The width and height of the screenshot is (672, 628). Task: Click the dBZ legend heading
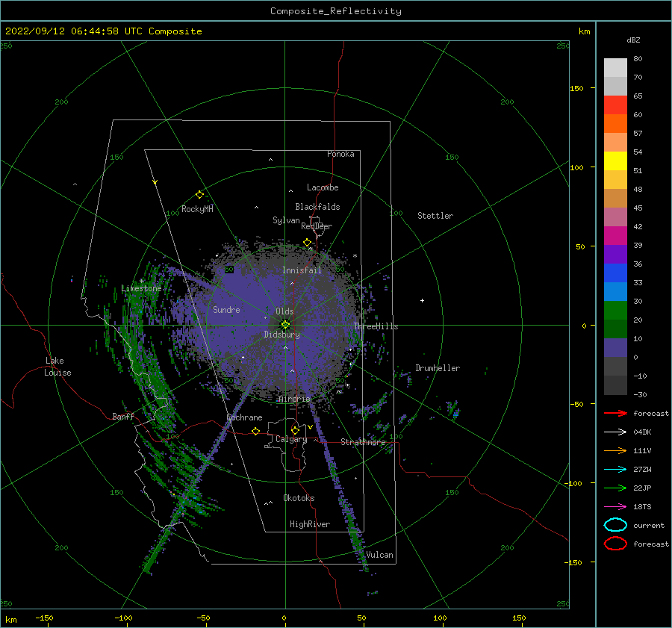pyautogui.click(x=633, y=40)
